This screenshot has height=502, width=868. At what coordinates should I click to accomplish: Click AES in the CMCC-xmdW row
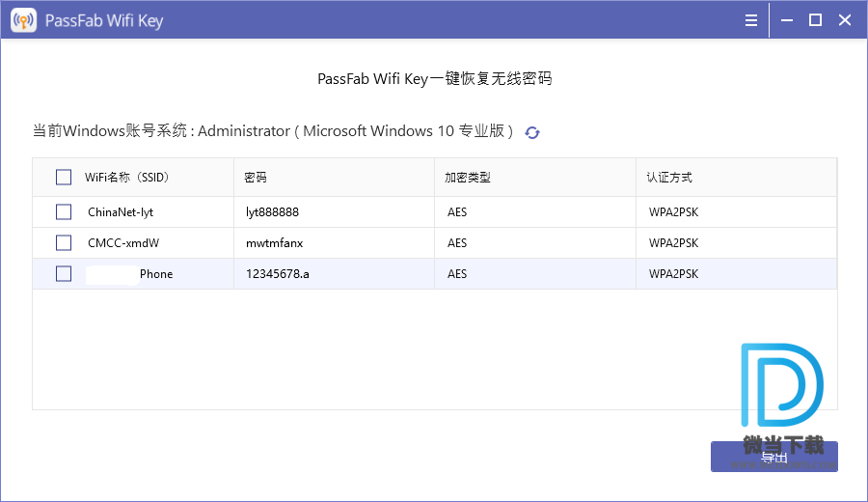point(457,242)
